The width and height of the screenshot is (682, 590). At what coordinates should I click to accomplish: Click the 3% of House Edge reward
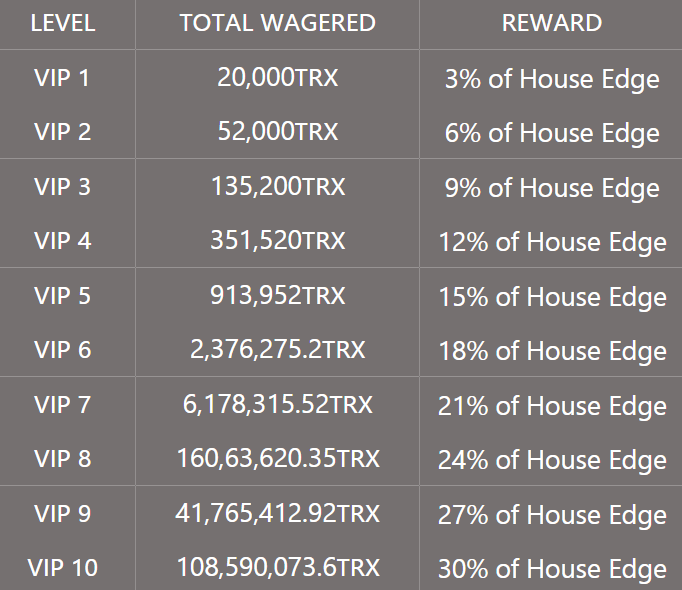[552, 80]
